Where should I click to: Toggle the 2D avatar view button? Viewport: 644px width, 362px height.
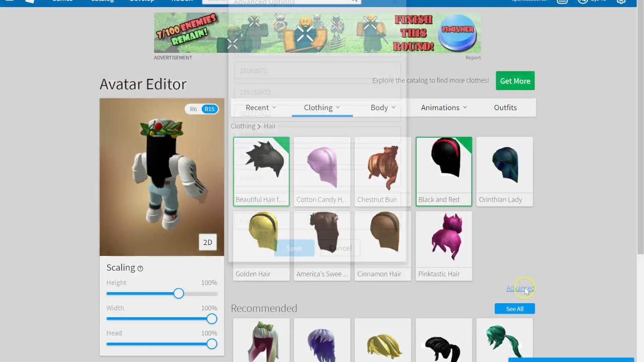tap(208, 242)
